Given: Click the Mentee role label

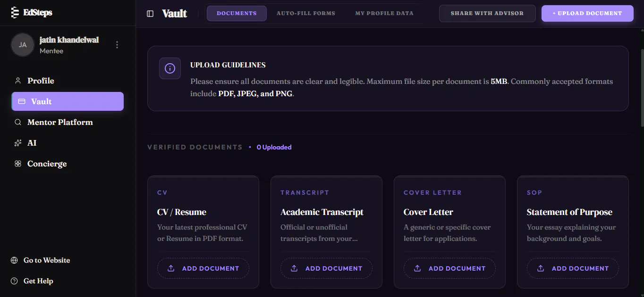Looking at the screenshot, I should click(x=51, y=51).
